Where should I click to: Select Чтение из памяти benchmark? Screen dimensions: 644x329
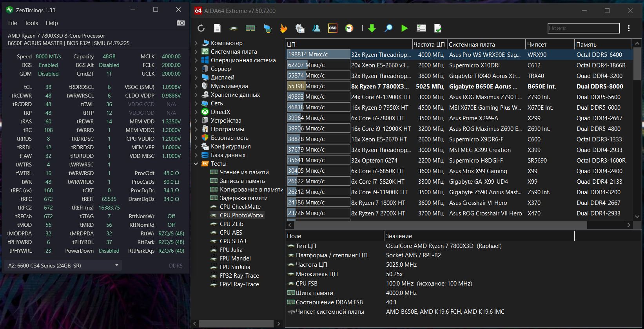click(244, 172)
